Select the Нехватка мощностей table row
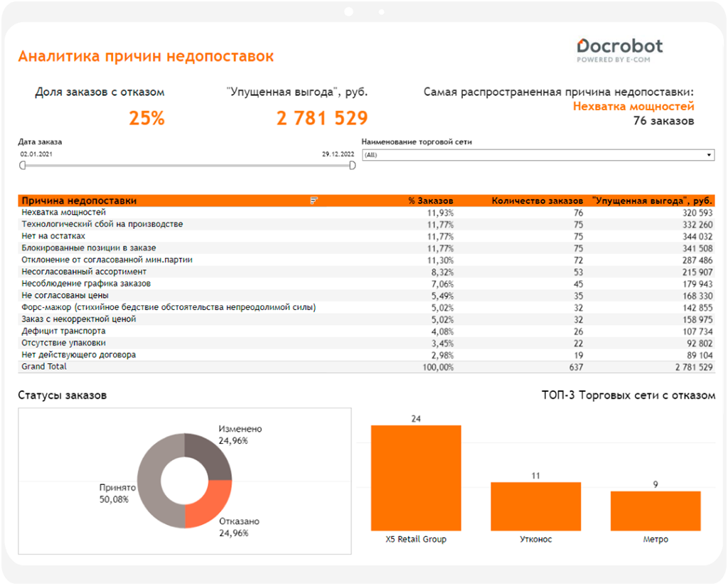 (64, 213)
